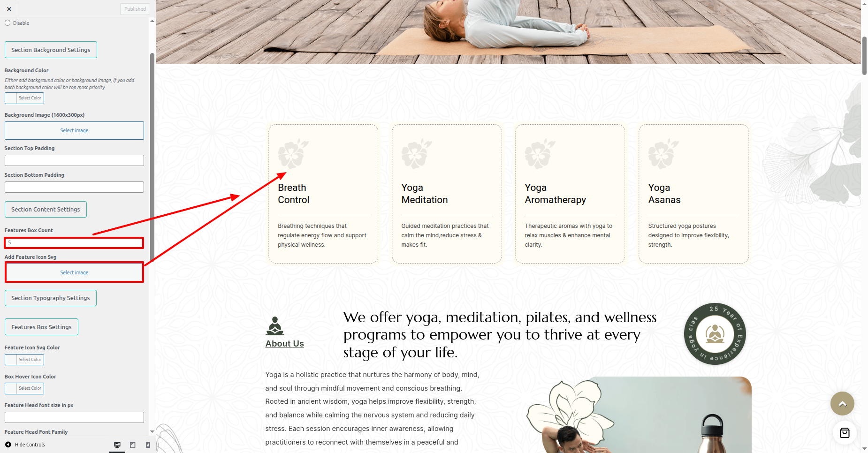
Task: Open Features Box Settings
Action: click(41, 327)
